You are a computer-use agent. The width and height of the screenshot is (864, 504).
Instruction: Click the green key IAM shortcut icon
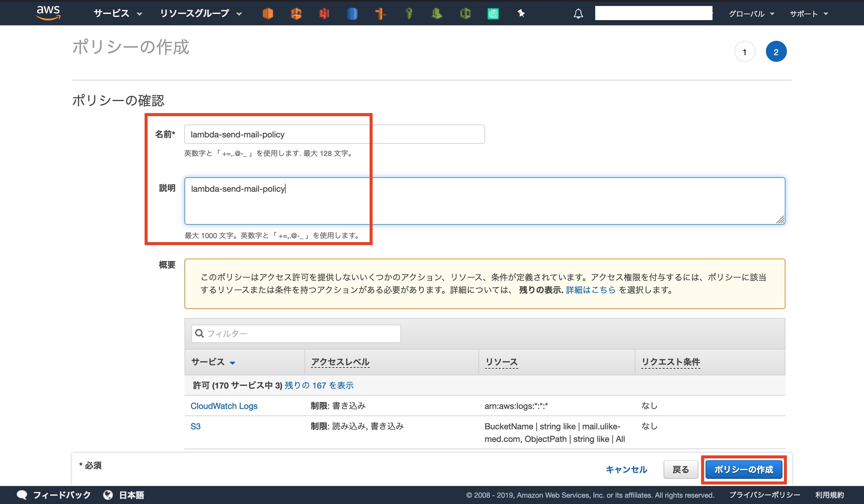point(409,14)
